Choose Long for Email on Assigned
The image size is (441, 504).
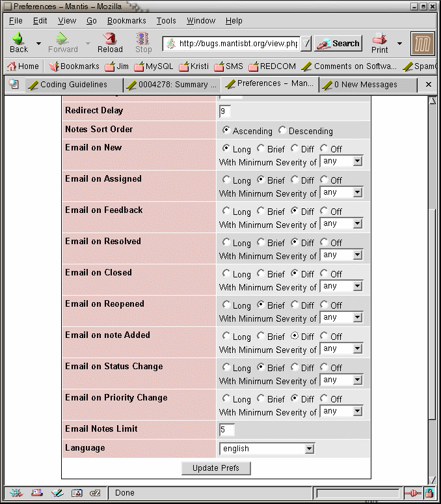coord(226,180)
